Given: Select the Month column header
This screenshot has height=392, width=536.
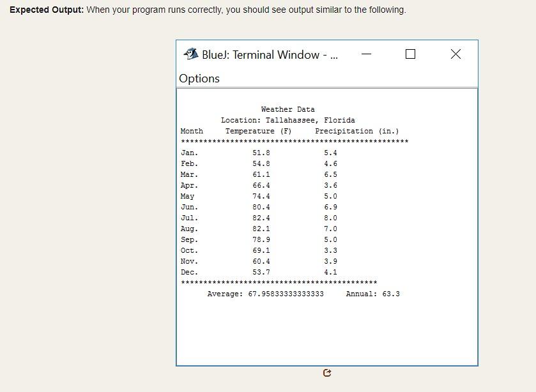Looking at the screenshot, I should tap(191, 131).
